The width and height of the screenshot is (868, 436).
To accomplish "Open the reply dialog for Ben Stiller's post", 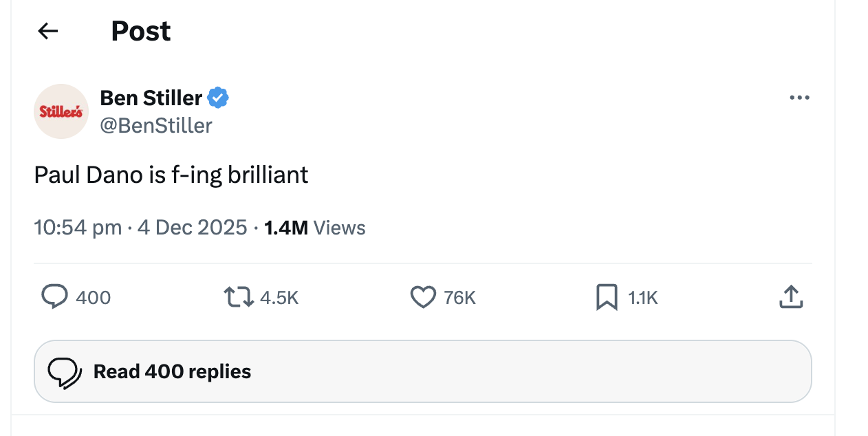I will 55,297.
